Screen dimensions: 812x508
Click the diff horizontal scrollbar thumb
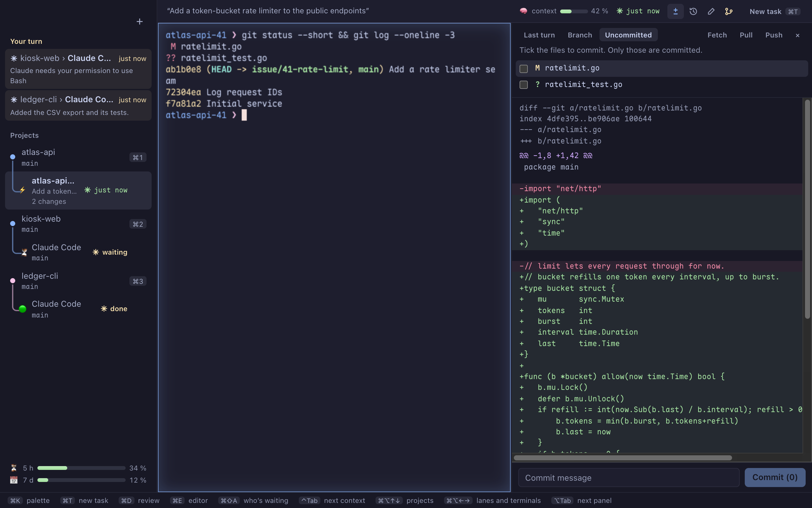tap(623, 458)
